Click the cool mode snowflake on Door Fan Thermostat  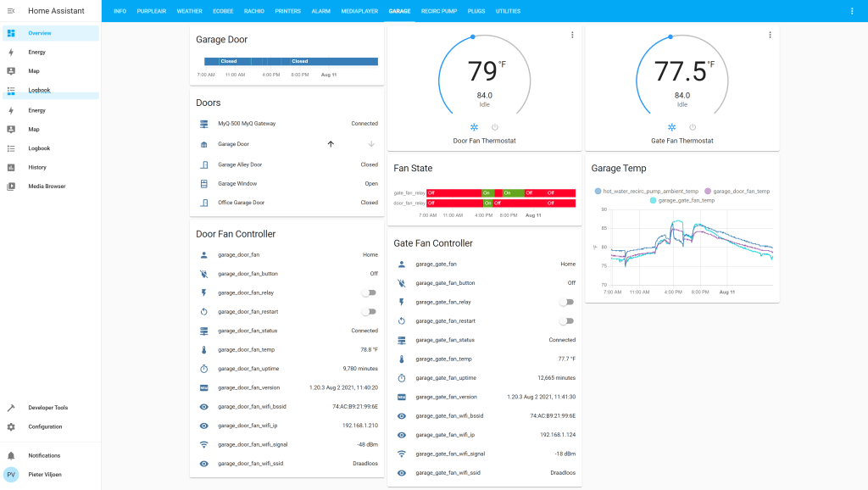tap(474, 126)
